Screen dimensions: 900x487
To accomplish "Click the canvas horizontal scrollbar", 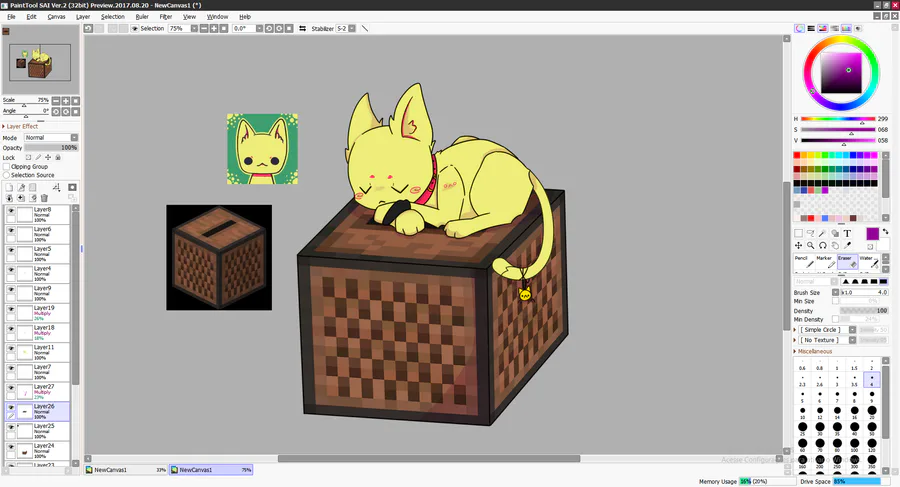I will (x=429, y=458).
